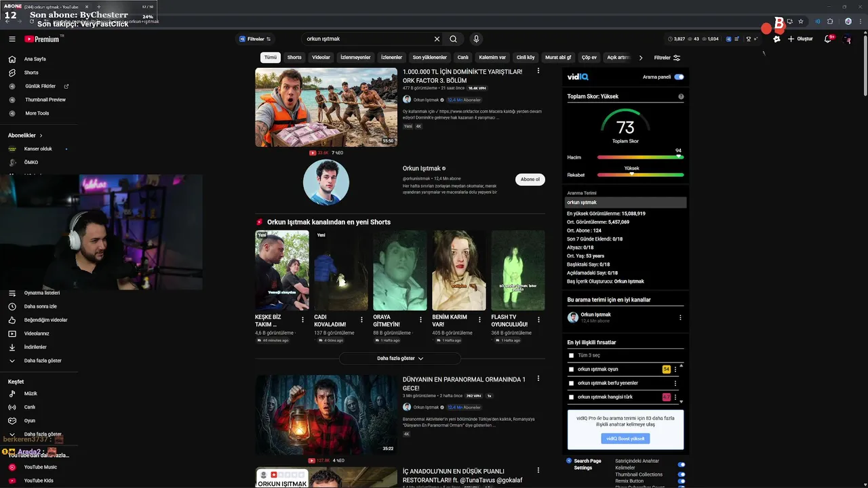Open Chrome extensions puzzle icon
868x488 pixels.
tap(830, 22)
